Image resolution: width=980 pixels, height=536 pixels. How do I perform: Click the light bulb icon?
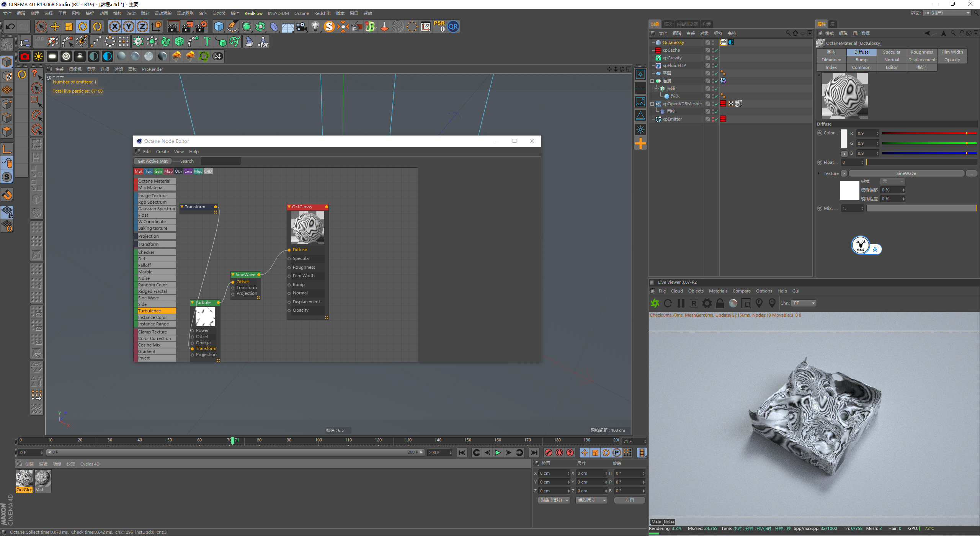pyautogui.click(x=315, y=26)
